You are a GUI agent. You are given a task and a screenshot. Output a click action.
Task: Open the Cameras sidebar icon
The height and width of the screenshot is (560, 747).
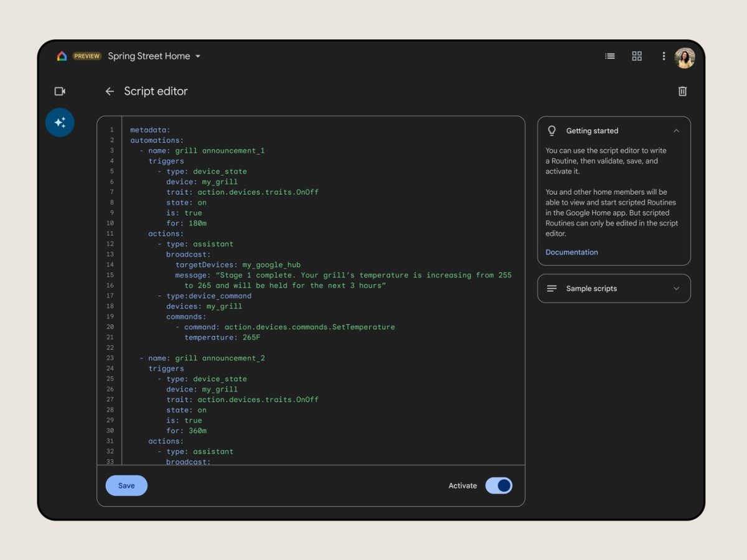60,91
